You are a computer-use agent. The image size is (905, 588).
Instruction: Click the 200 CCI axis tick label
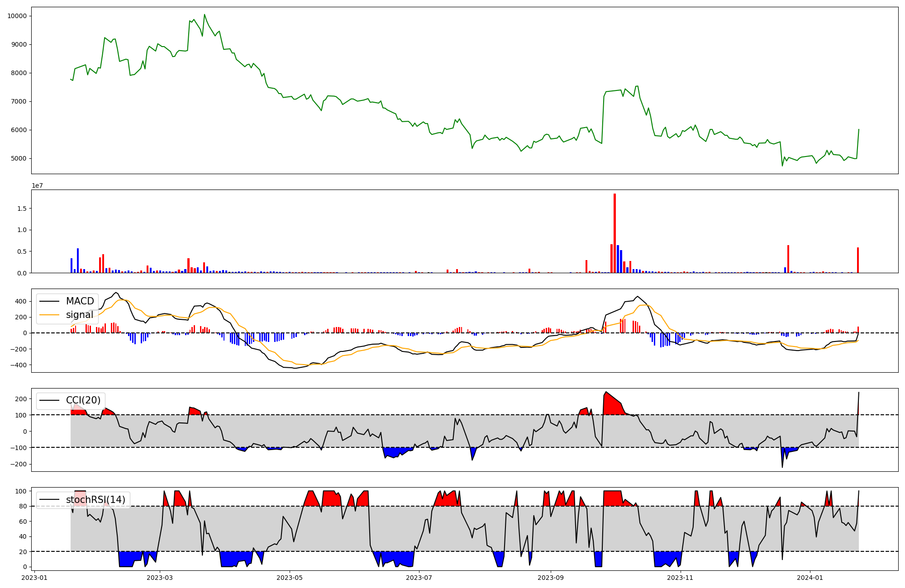22,399
